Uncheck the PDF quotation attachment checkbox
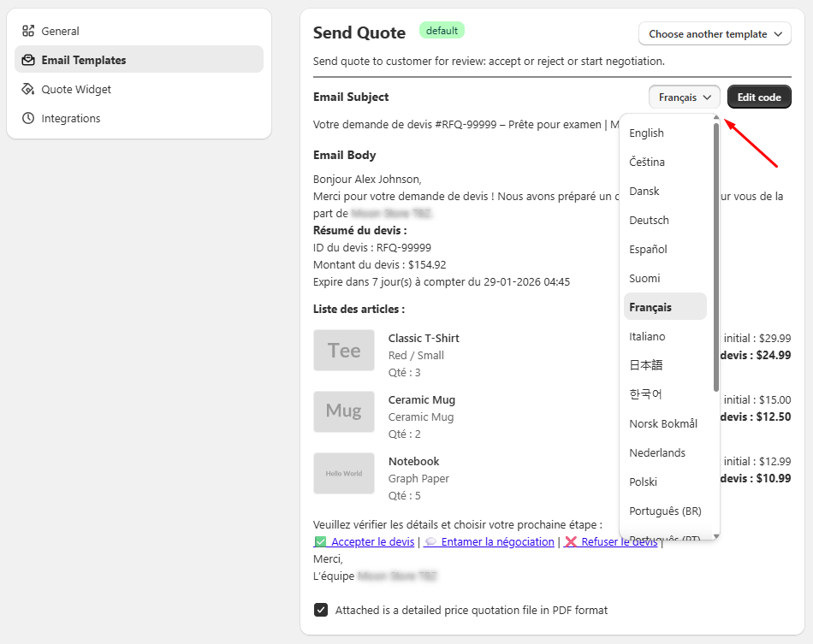The height and width of the screenshot is (644, 813). [320, 610]
